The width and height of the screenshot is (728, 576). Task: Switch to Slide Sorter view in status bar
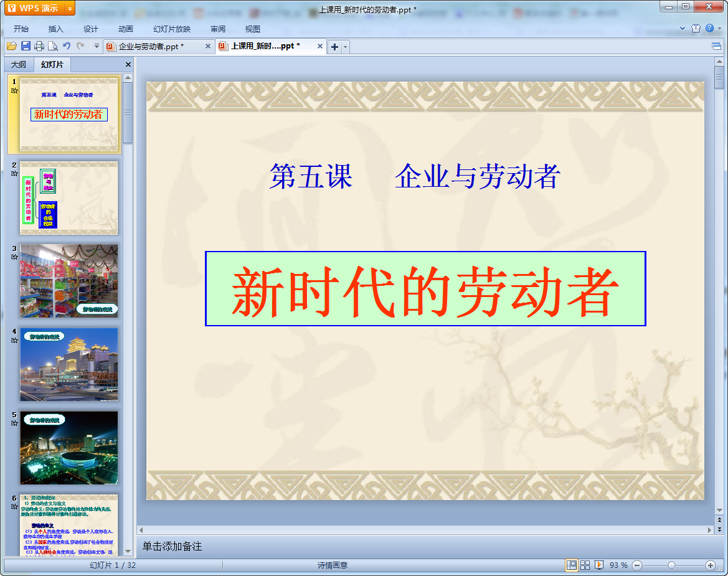pos(585,565)
